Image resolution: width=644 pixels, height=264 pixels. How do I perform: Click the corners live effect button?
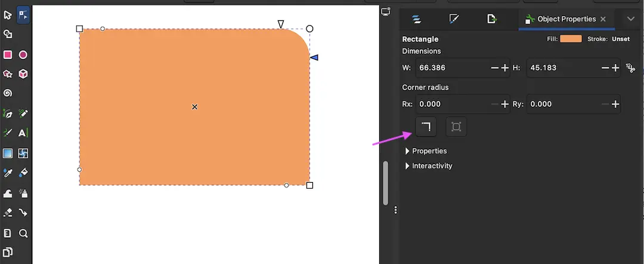coord(456,127)
